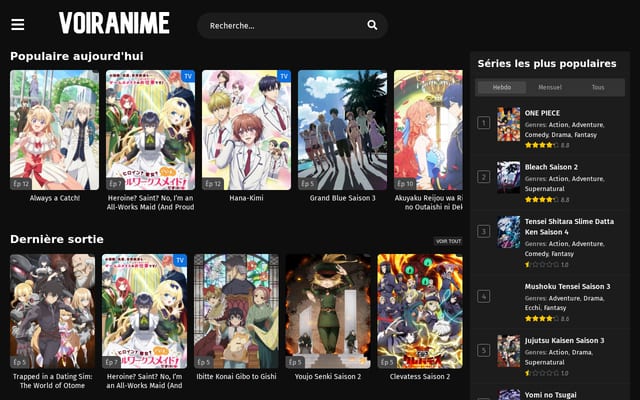
Task: Click Ecchi genre under Mushoku Tensei
Action: click(533, 308)
